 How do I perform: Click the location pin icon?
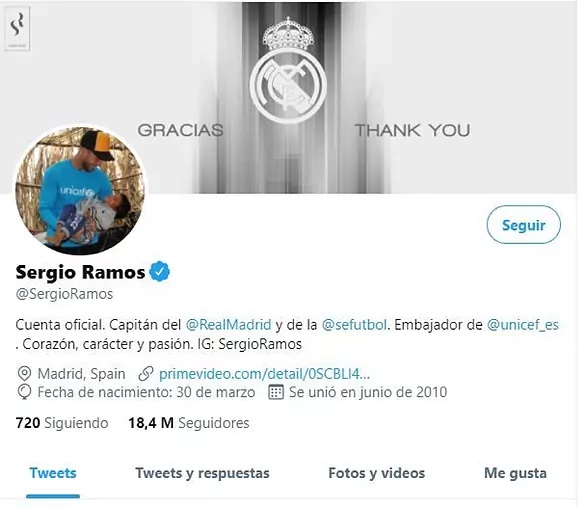[x=24, y=374]
